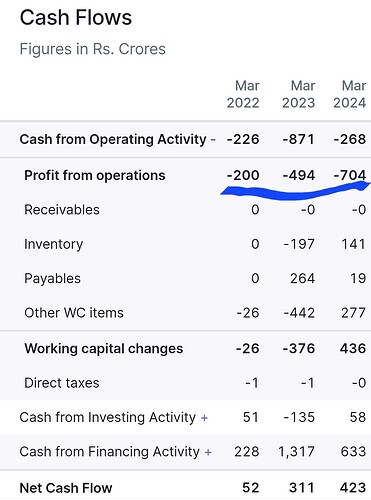Click the Direct taxes row label
Screen dimensions: 371x500
pos(62,383)
